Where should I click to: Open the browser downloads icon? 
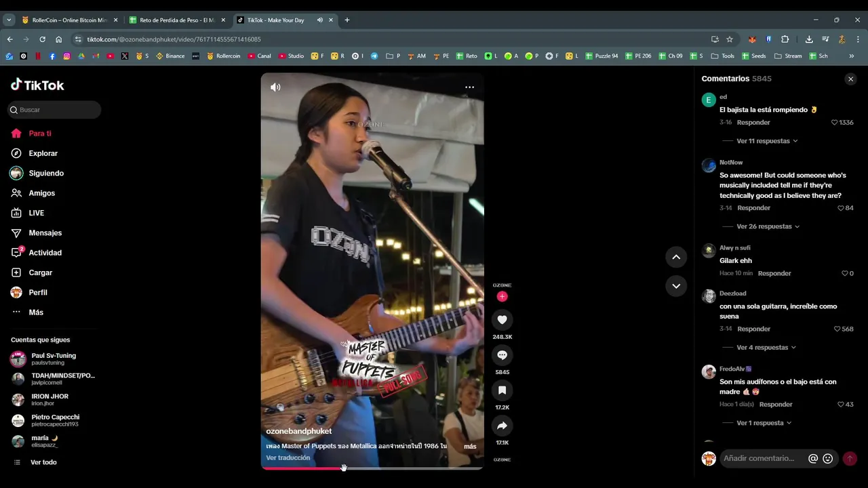(809, 39)
